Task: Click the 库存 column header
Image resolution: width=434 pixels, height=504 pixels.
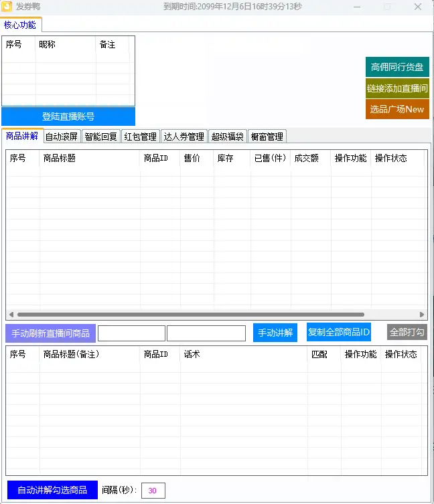Action: point(232,158)
